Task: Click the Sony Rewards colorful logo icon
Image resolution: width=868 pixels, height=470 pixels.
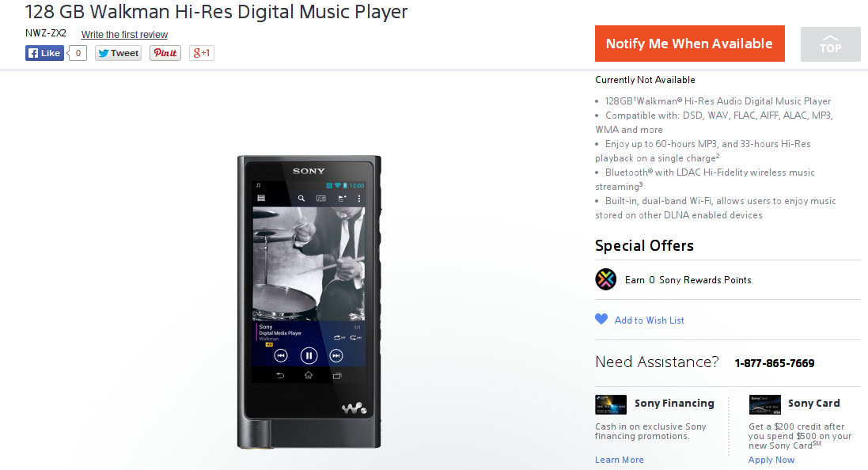Action: (605, 279)
